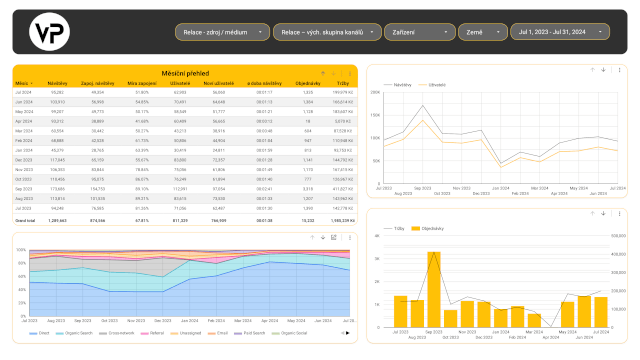Viewport: 640px width, 360px height.
Task: Open three-dot menu of Měsíční přehled table
Action: [350, 73]
